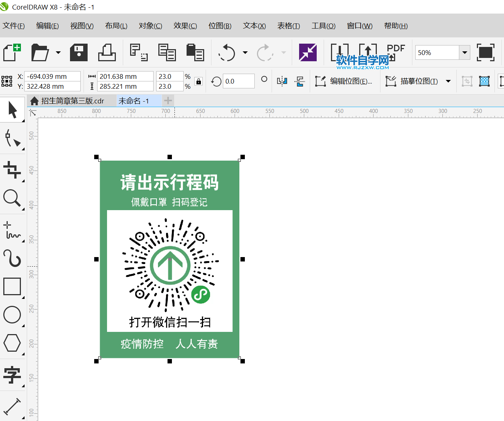Open the zoom level dropdown
This screenshot has height=421, width=504.
click(x=464, y=52)
